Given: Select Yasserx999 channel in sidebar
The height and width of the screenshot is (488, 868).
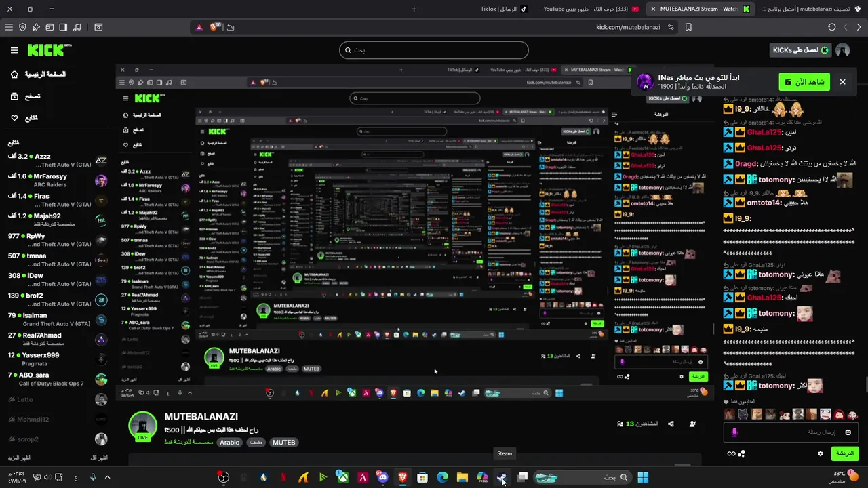Looking at the screenshot, I should click(x=58, y=359).
